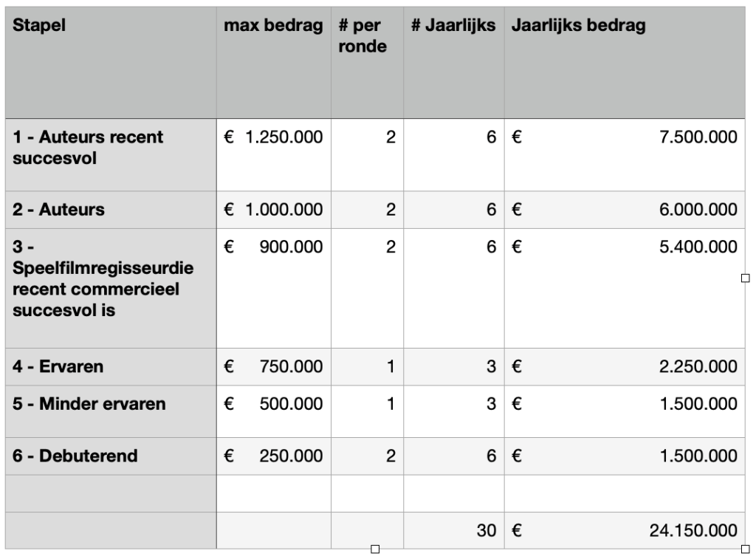756x559 pixels.
Task: Click the table resize handle at bottom-right corner
Action: tap(745, 549)
